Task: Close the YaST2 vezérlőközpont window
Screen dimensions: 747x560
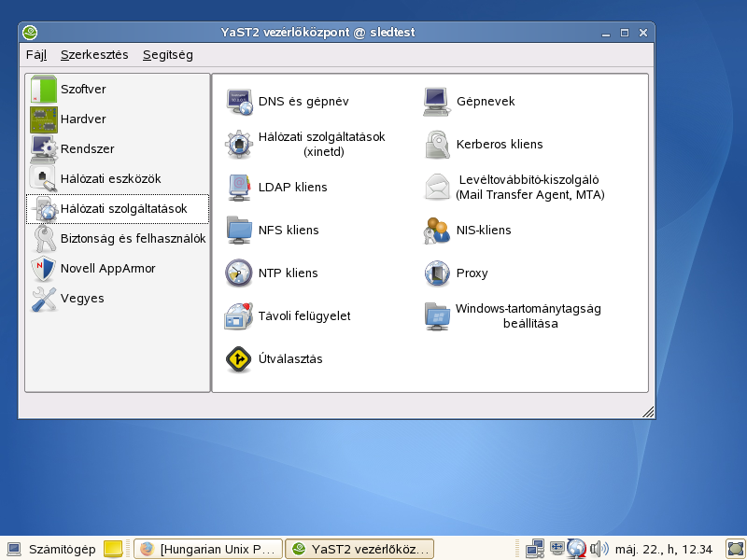Action: tap(643, 33)
